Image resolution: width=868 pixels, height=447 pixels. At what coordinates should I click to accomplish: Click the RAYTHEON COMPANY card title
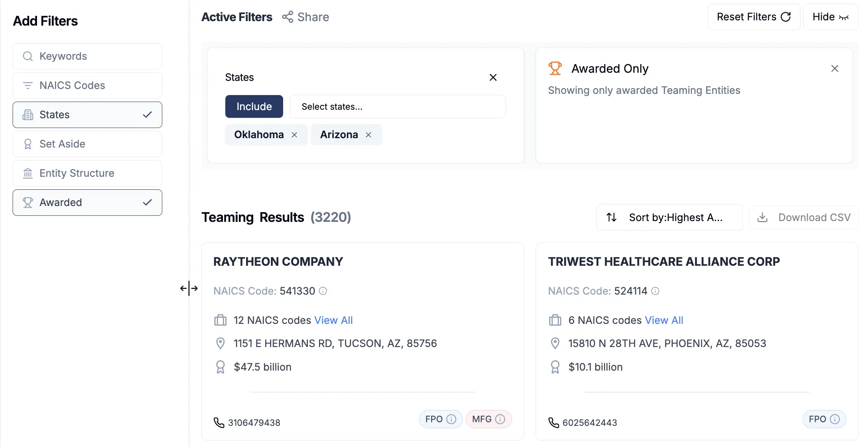(x=278, y=262)
